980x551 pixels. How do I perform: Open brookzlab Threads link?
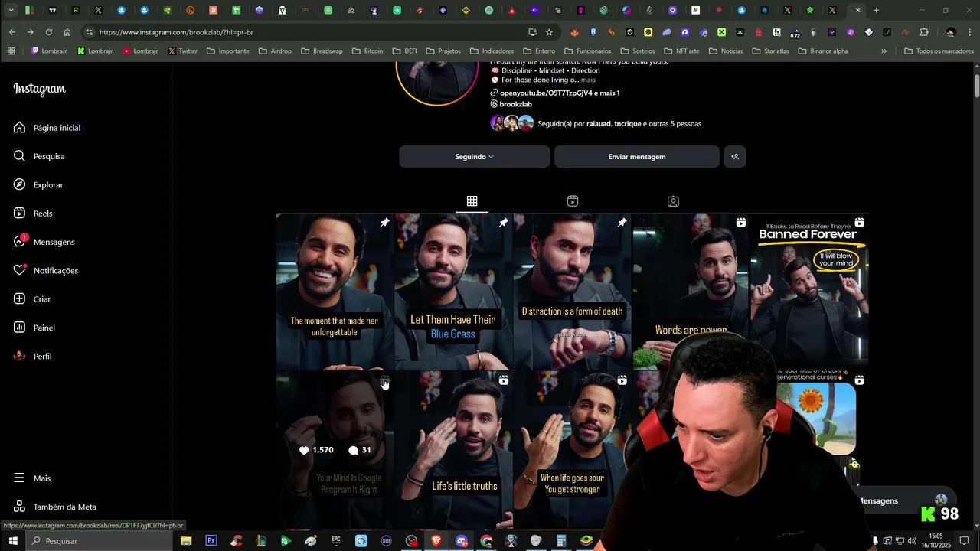[x=515, y=104]
